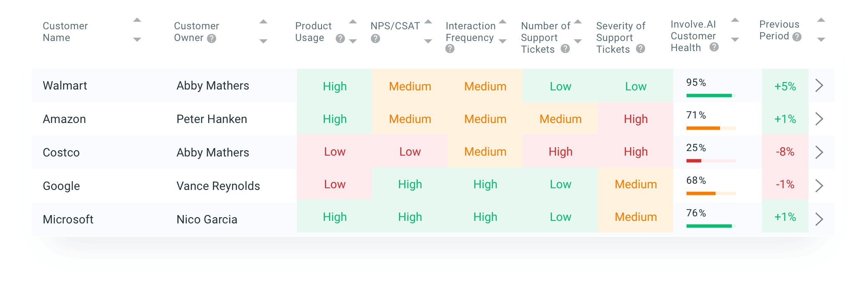Open Microsoft row via chevron arrow
The width and height of the screenshot is (868, 292).
[819, 219]
